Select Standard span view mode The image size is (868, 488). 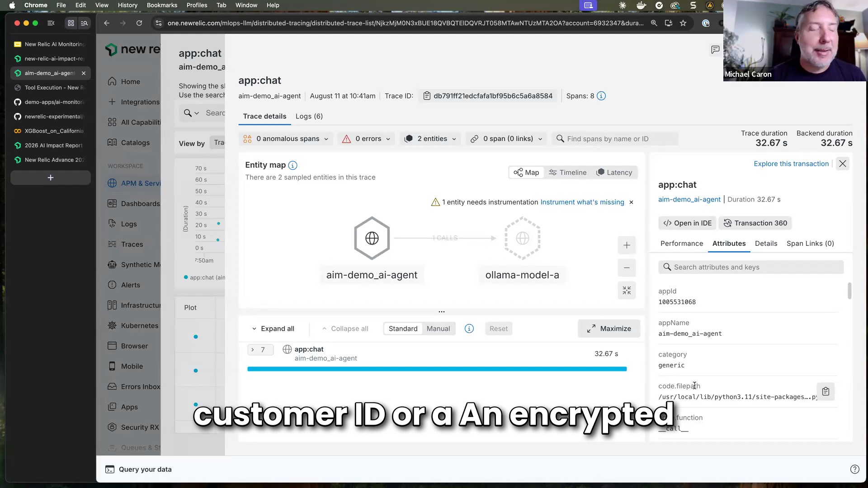coord(403,329)
